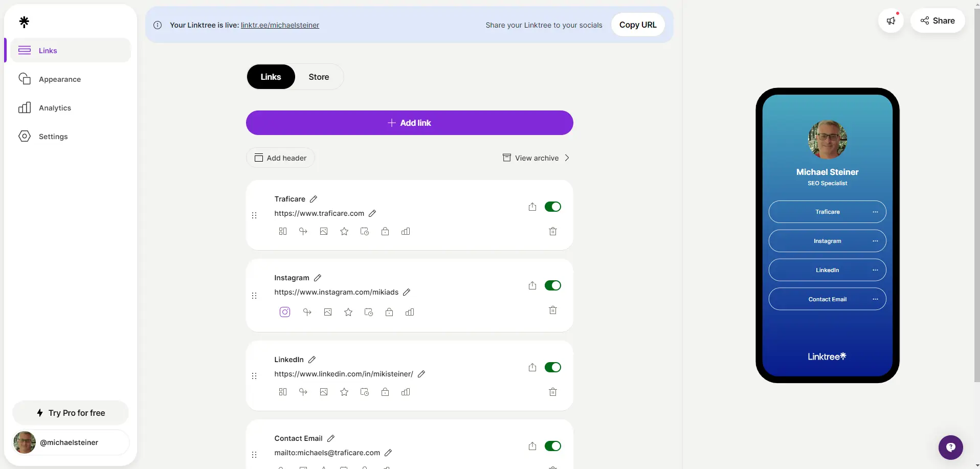Screen dimensions: 980x469
Task: Open layout options for Traficare link
Action: (283, 231)
